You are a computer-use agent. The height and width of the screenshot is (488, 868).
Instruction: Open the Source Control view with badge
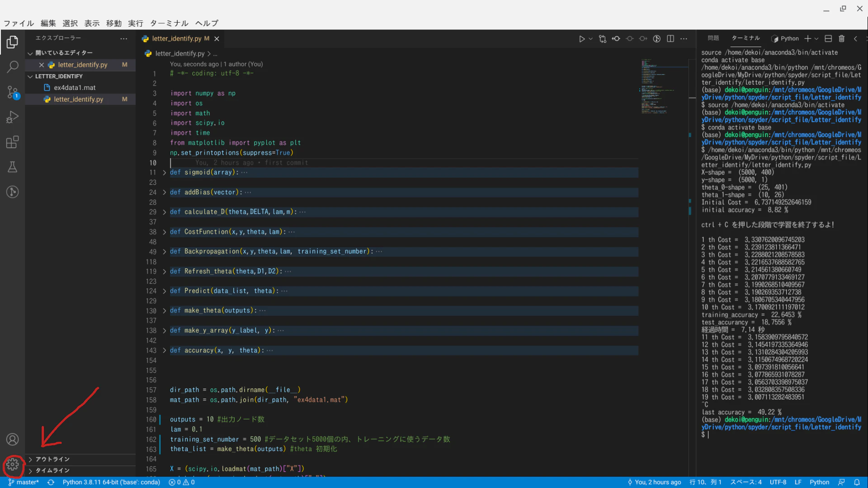[x=12, y=92]
